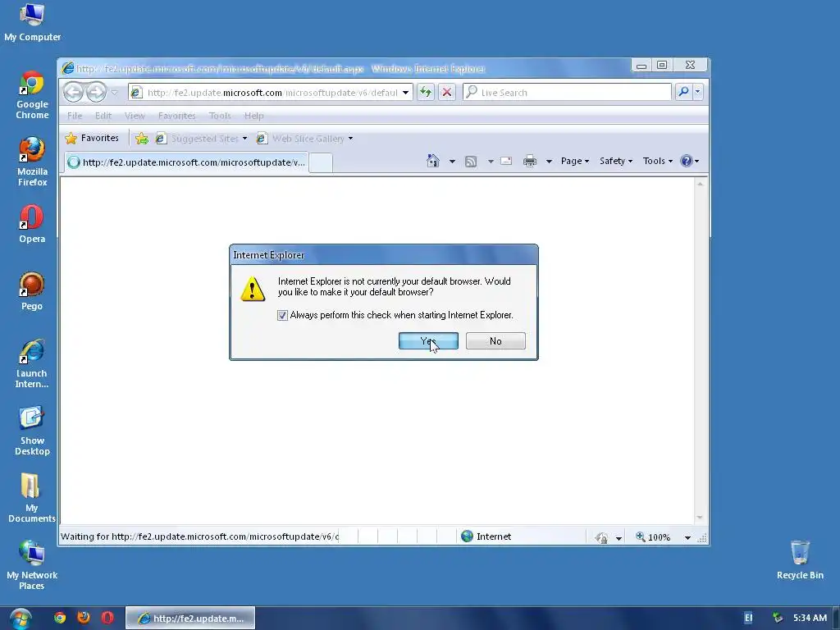This screenshot has height=630, width=840.
Task: Launch Firefox from taskbar quick launch
Action: (84, 618)
